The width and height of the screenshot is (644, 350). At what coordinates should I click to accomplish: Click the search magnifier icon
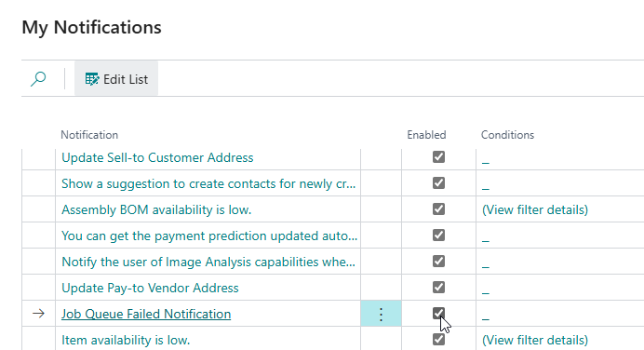pyautogui.click(x=38, y=79)
